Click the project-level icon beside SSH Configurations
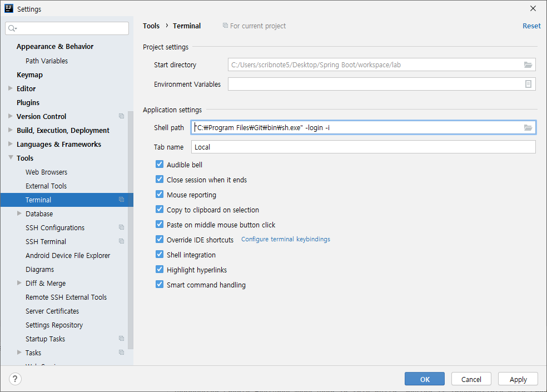Screen dimensions: 547x392 click(121, 227)
